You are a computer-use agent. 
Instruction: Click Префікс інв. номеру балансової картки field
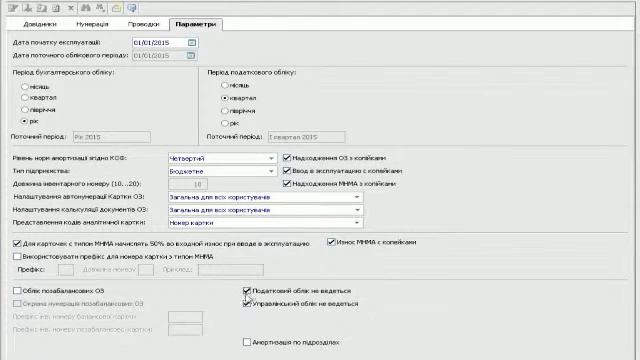(x=185, y=317)
